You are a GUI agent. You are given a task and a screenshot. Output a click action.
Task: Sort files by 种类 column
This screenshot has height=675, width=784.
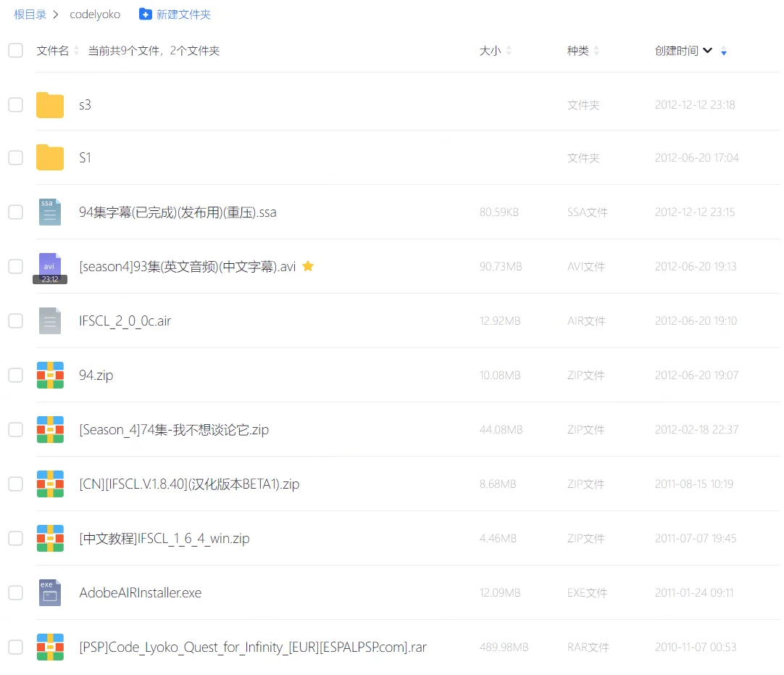[x=578, y=51]
